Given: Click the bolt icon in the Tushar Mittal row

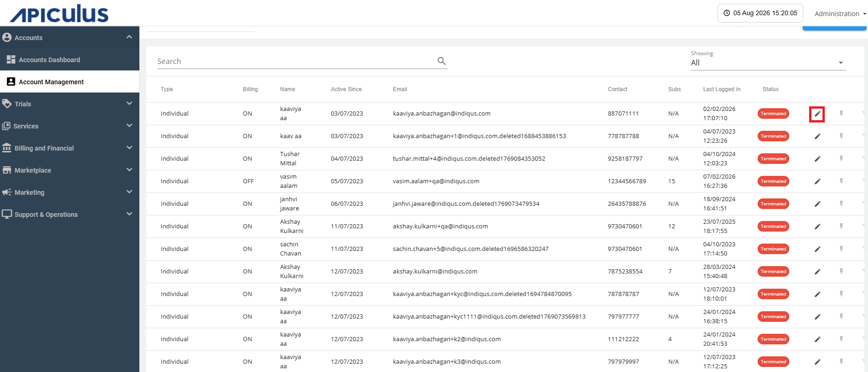Looking at the screenshot, I should [x=841, y=159].
